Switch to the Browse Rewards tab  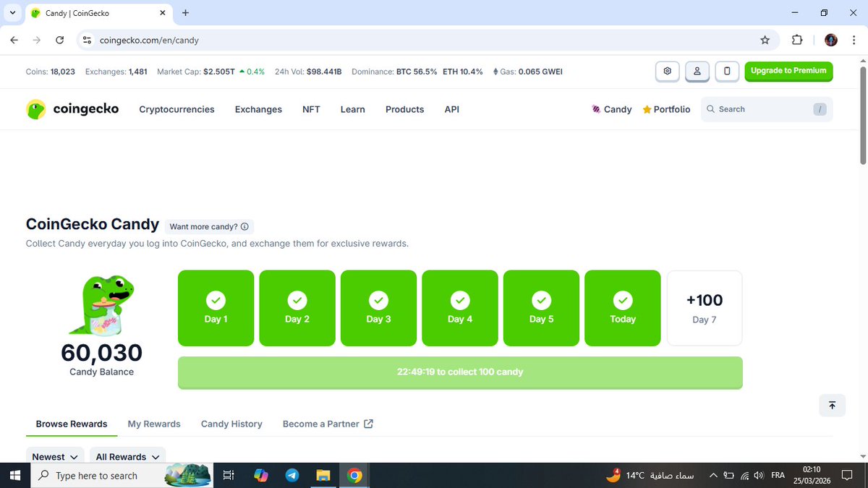click(x=72, y=424)
